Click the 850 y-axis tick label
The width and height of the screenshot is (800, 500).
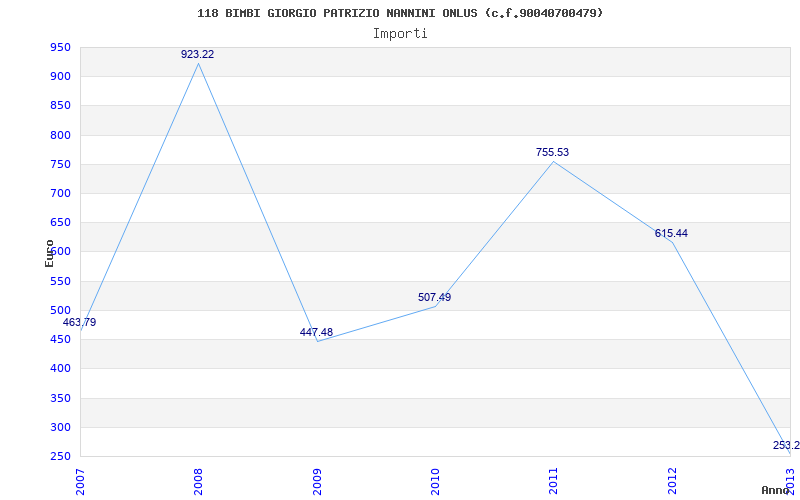tap(60, 106)
